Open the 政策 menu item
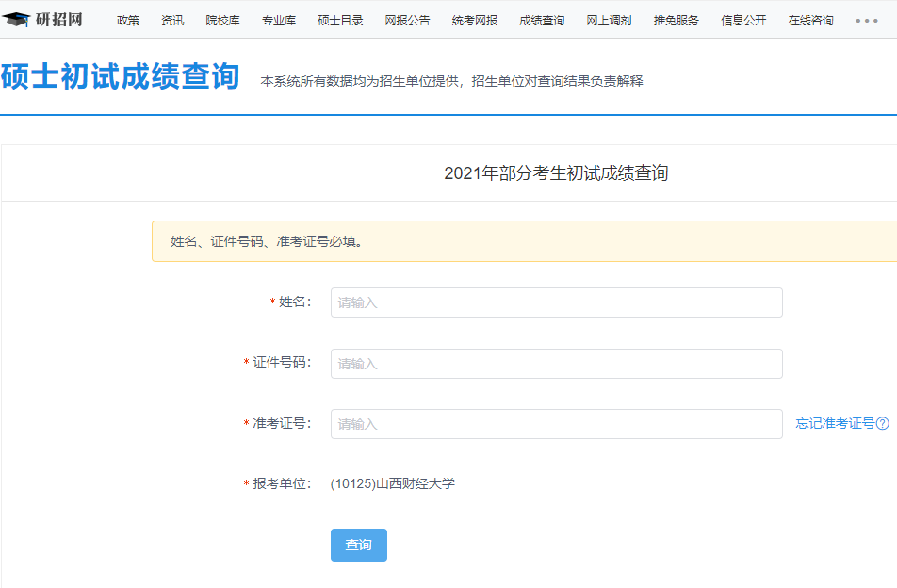Image resolution: width=897 pixels, height=588 pixels. [127, 19]
